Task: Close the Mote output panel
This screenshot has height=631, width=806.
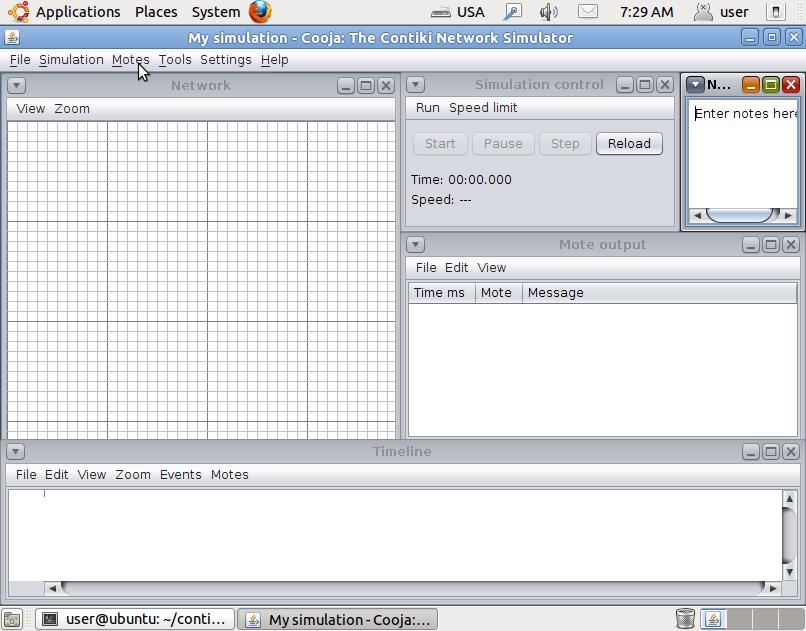Action: click(x=791, y=245)
